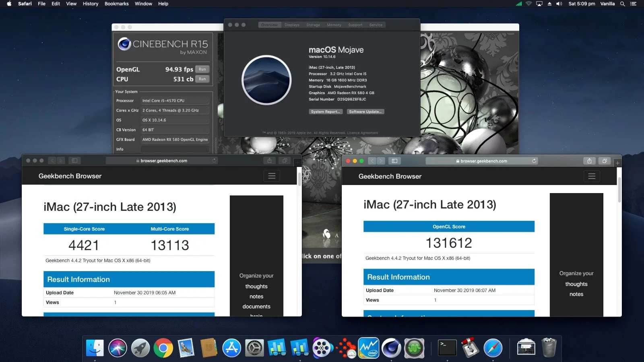The image size is (644, 362).
Task: Click new tab plus in right Safari window
Action: point(618,163)
